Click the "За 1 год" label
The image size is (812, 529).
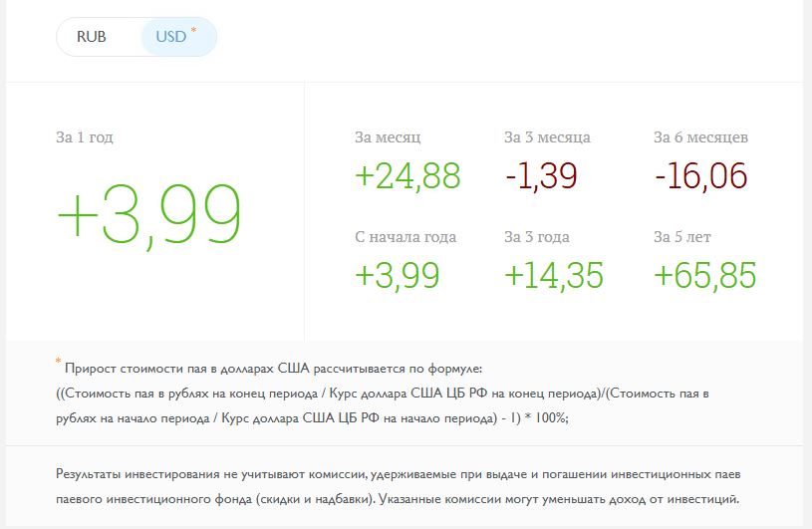pyautogui.click(x=85, y=136)
